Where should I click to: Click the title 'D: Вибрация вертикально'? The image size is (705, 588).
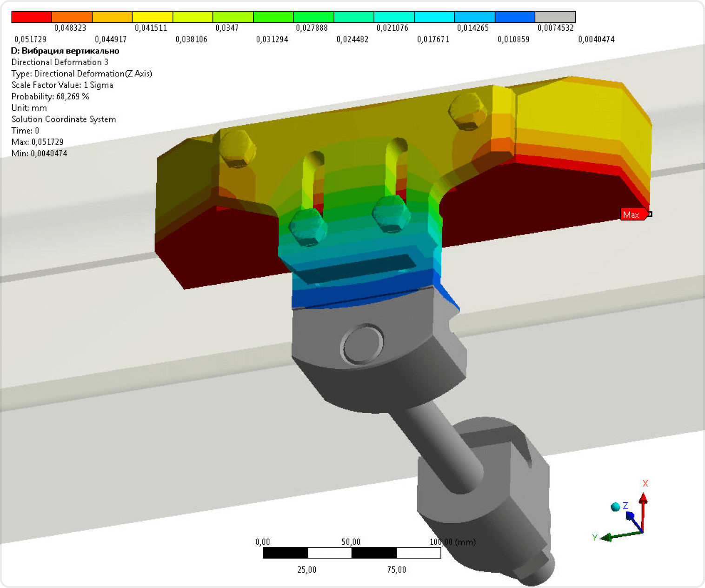point(65,51)
